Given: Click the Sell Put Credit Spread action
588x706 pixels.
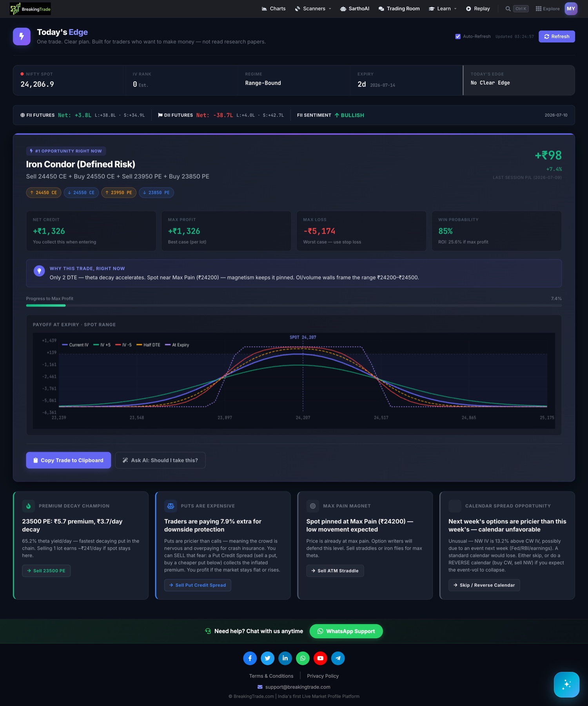Looking at the screenshot, I should tap(198, 585).
